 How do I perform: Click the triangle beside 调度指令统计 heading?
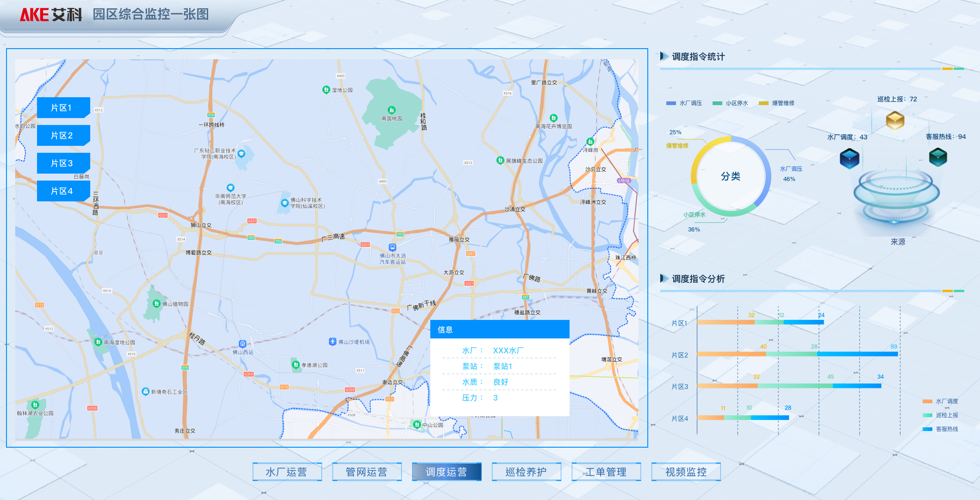pos(664,56)
